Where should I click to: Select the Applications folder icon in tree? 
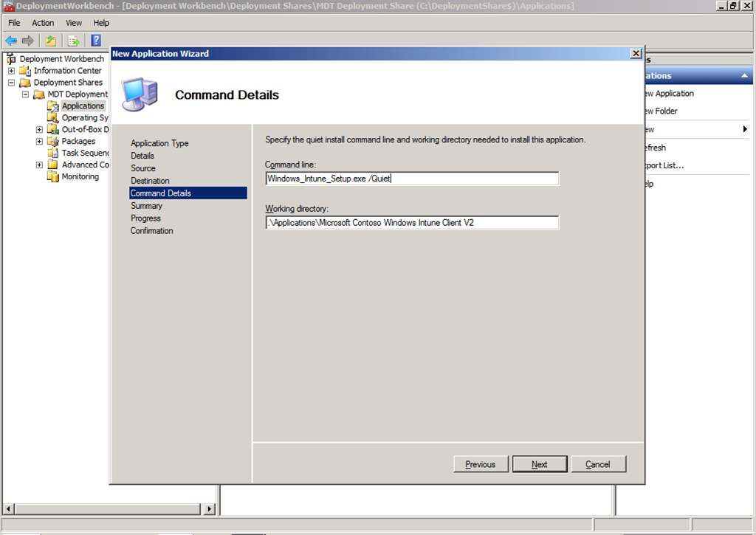point(52,106)
